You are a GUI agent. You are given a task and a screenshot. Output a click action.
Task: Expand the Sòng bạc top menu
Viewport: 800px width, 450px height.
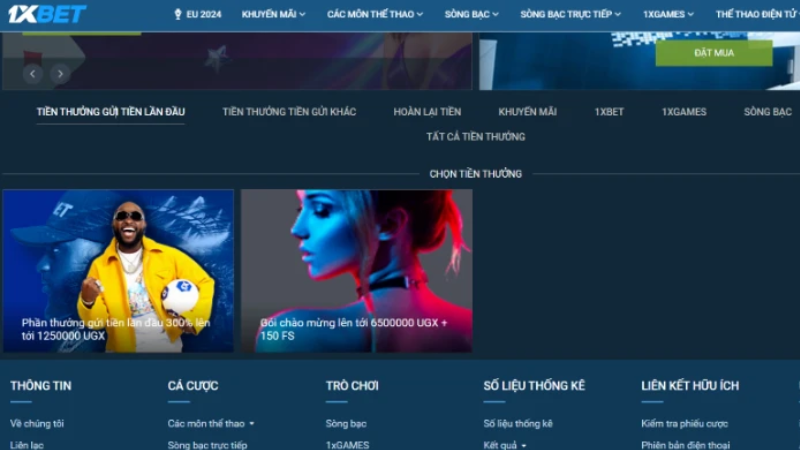pos(471,14)
